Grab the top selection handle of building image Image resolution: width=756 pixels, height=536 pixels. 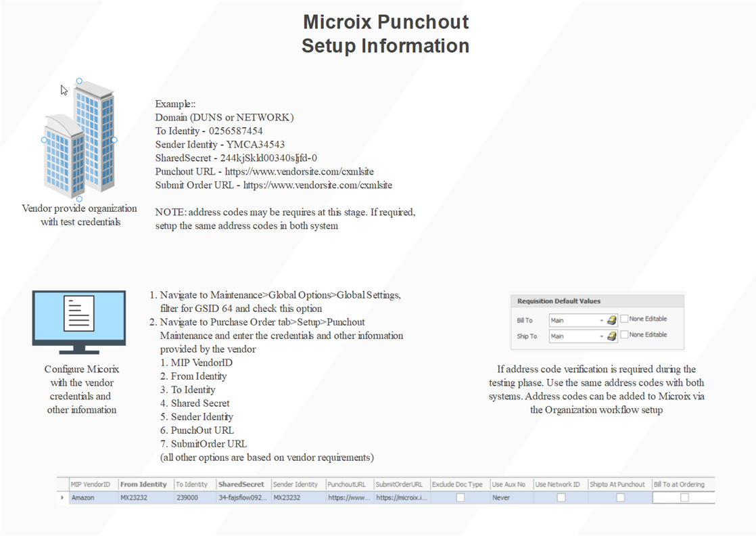tap(79, 81)
